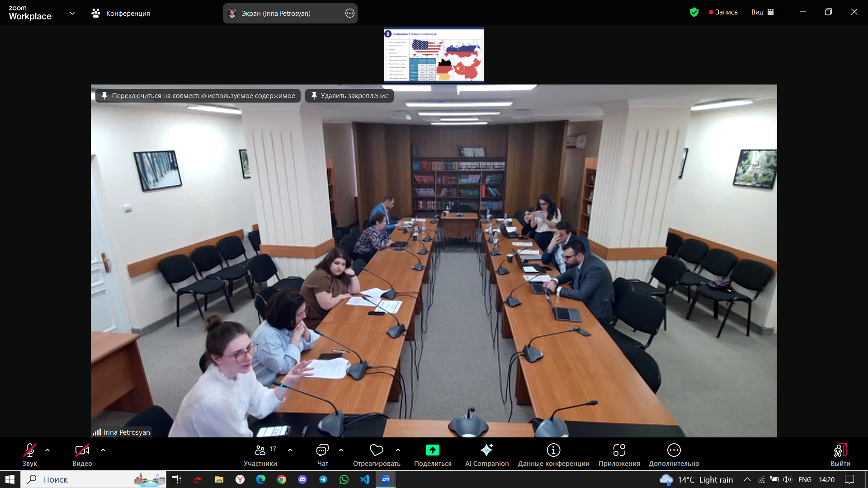Open File Explorer on taskbar

(219, 479)
